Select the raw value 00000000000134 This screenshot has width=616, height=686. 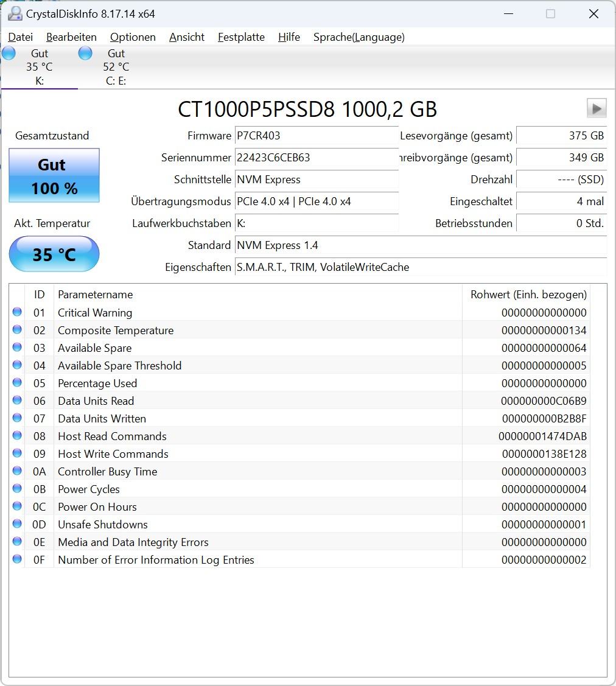pyautogui.click(x=544, y=331)
